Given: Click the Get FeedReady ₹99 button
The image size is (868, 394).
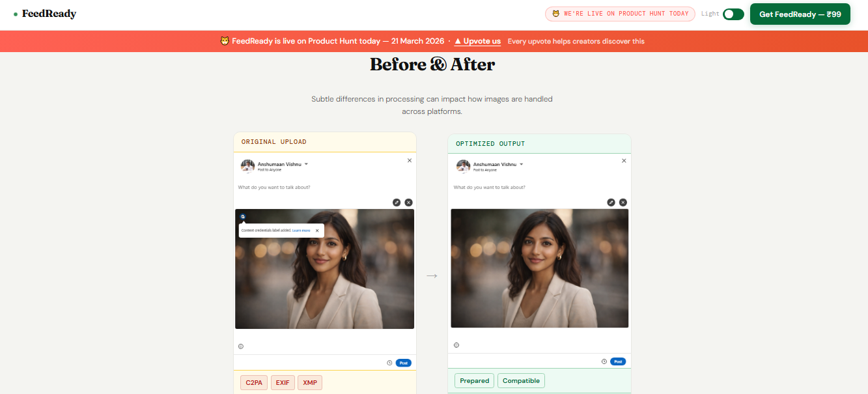Looking at the screenshot, I should click(x=800, y=14).
